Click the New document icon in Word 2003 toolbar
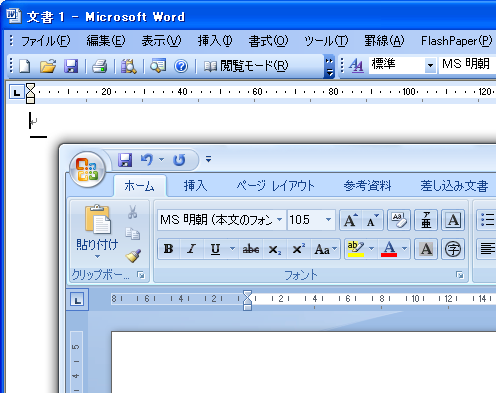 25,66
